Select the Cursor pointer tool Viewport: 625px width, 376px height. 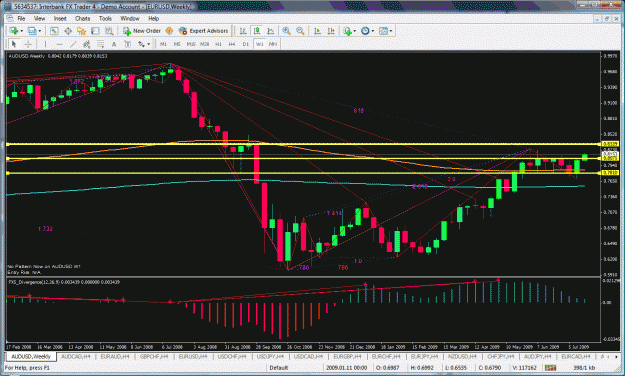(14, 44)
